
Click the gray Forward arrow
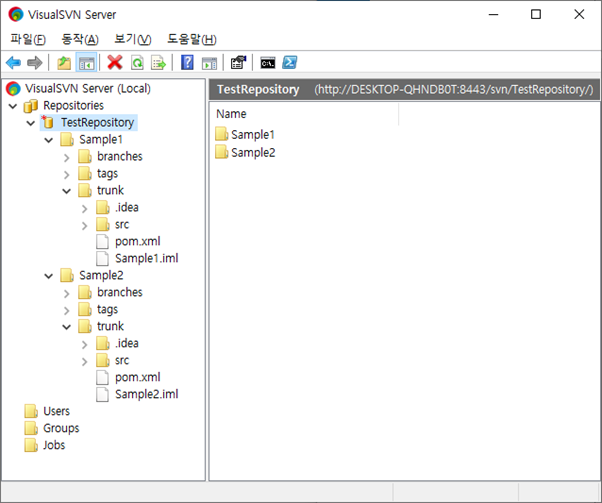(x=35, y=63)
